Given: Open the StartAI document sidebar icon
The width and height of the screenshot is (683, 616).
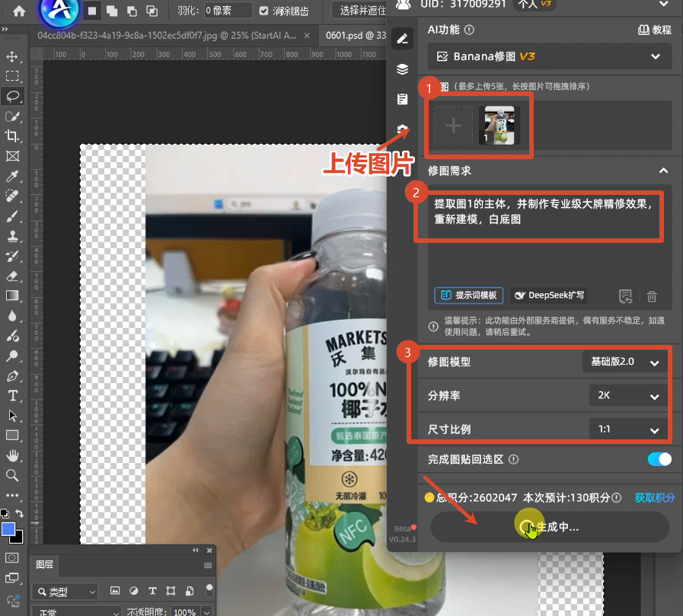Looking at the screenshot, I should 402,99.
